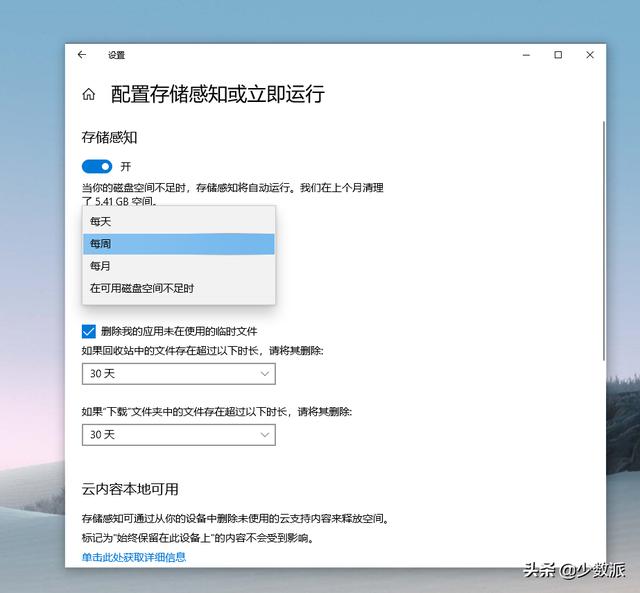The width and height of the screenshot is (640, 593).
Task: Open the recycle bin 30 天 dropdown
Action: 179,374
